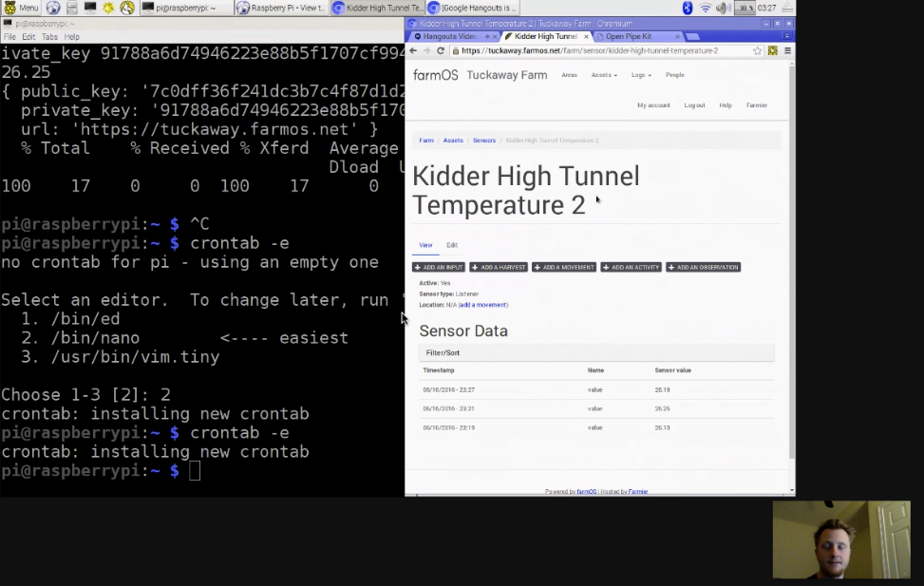
Task: Click the clock showing 03:27
Action: click(766, 8)
